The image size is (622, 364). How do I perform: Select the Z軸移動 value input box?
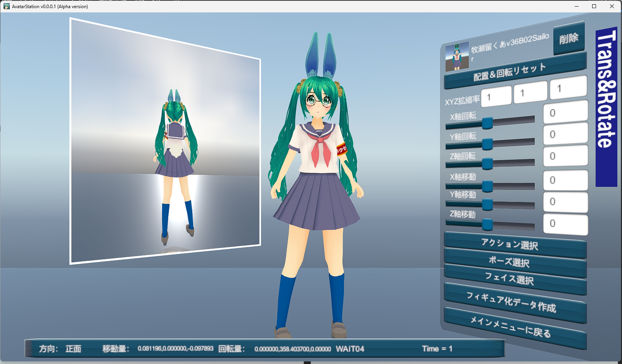(x=565, y=224)
